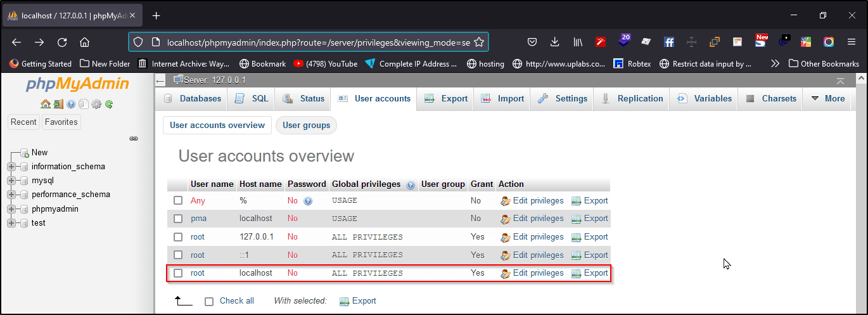Open the Import tab
The image size is (868, 315).
[503, 99]
